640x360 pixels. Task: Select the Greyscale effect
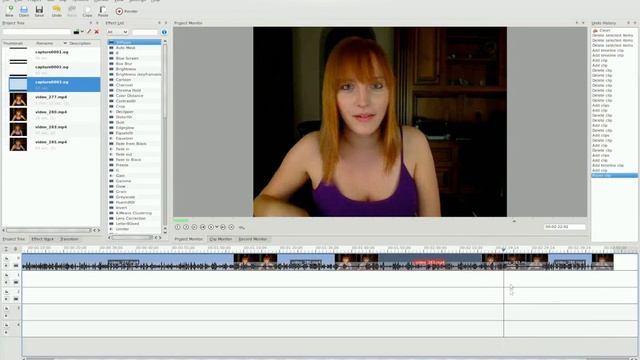[125, 197]
